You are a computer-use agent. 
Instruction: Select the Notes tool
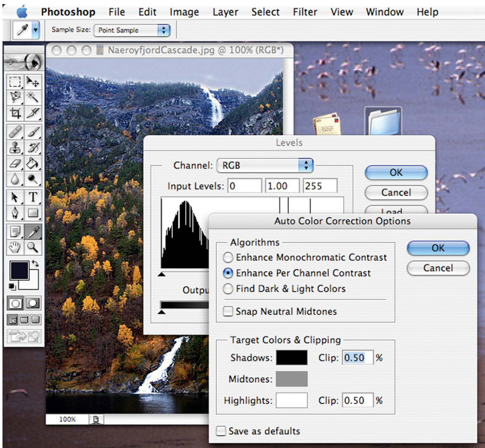click(14, 231)
